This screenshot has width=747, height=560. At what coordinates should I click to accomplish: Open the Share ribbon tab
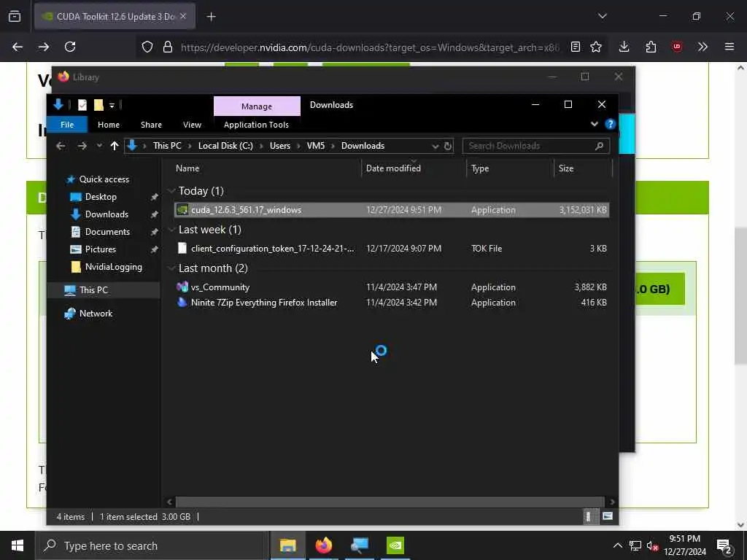point(151,124)
